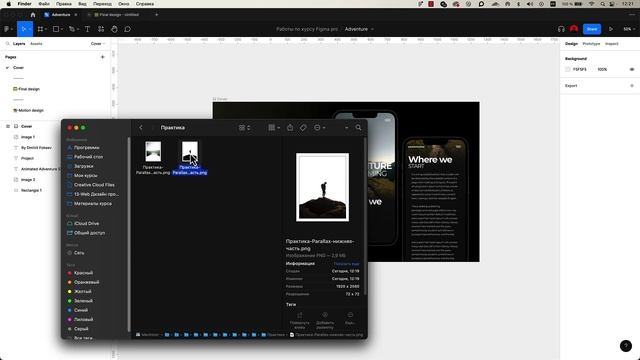The image size is (640, 360).
Task: Switch to the Adventure file tab
Action: coord(60,15)
